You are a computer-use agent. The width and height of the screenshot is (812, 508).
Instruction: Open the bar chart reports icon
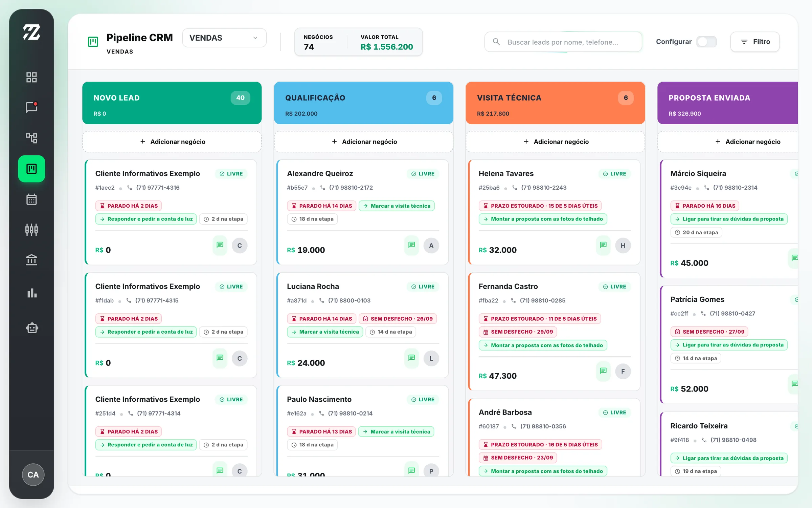pyautogui.click(x=31, y=293)
